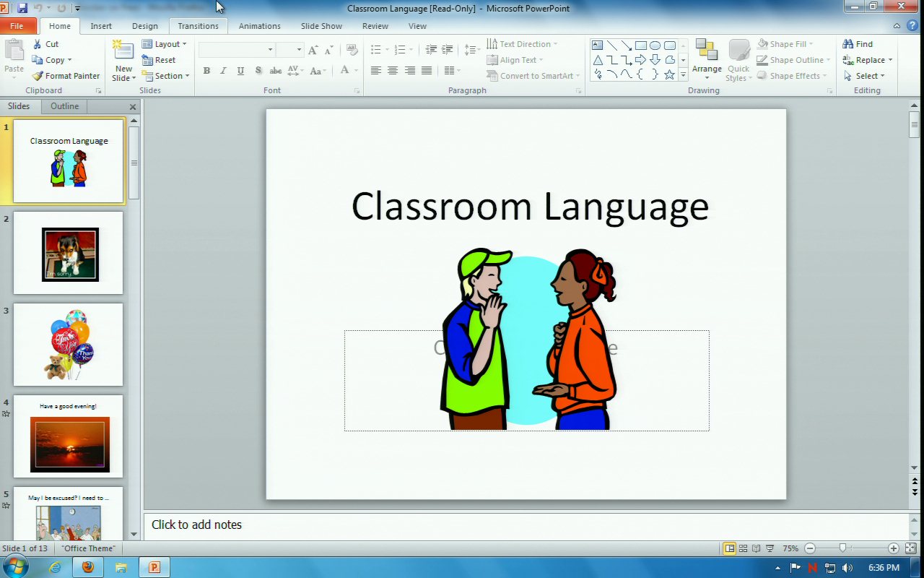Click the zoom slider handle
The width and height of the screenshot is (924, 578).
842,548
